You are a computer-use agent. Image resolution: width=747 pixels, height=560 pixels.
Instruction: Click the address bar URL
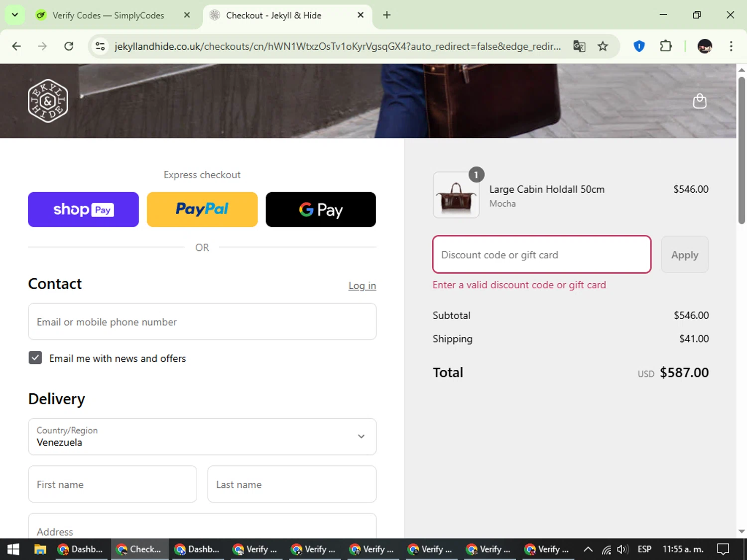[x=337, y=46]
